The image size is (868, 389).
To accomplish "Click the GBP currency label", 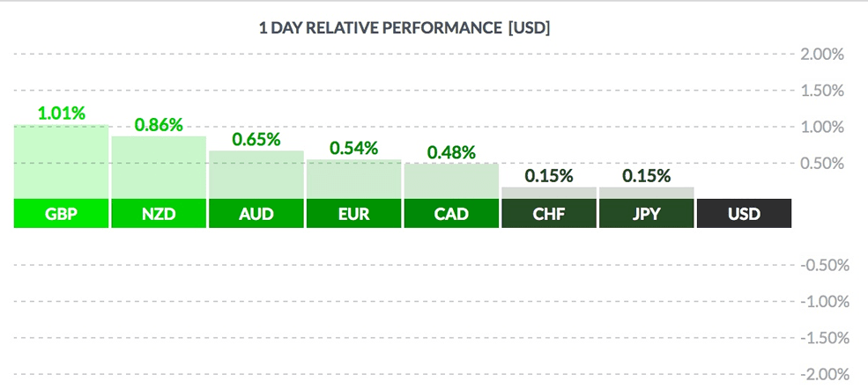I will (61, 214).
